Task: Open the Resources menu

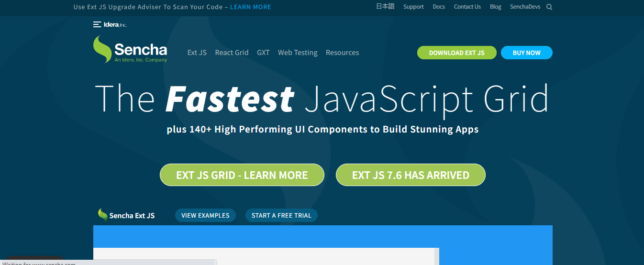Action: coord(343,53)
